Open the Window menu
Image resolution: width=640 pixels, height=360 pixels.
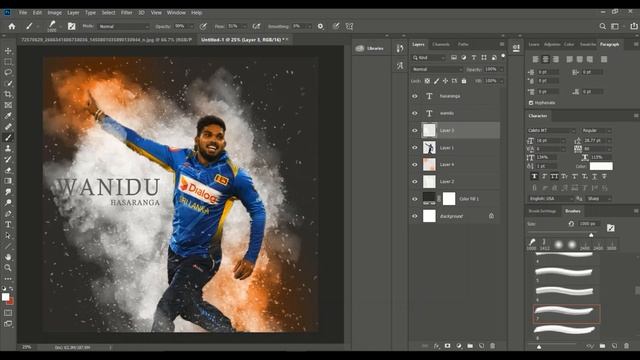point(176,13)
